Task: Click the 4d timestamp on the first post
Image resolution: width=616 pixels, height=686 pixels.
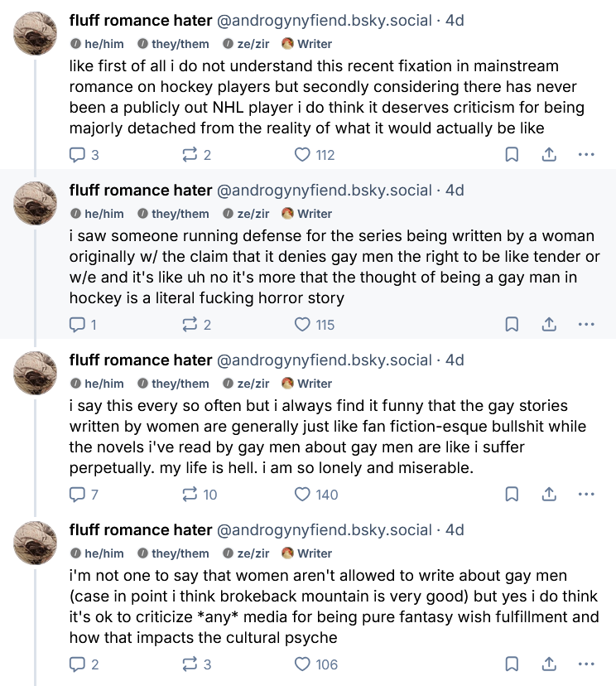Action: point(454,20)
